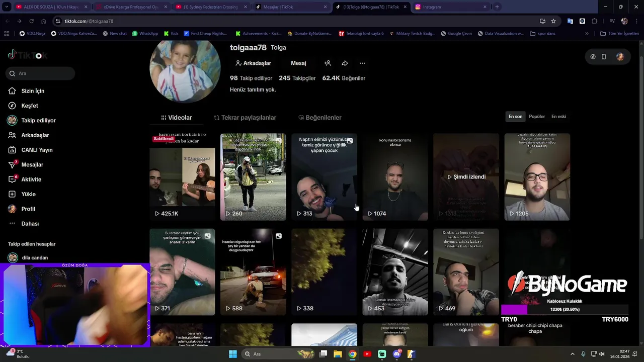Screen dimensions: 644x362
Task: Open pinned video with 425.1K views
Action: tap(182, 176)
